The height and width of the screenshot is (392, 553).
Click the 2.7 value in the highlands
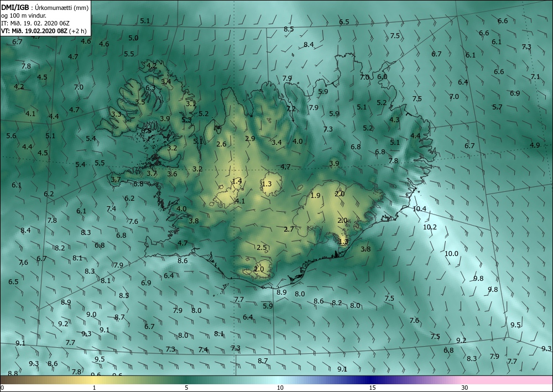click(289, 229)
